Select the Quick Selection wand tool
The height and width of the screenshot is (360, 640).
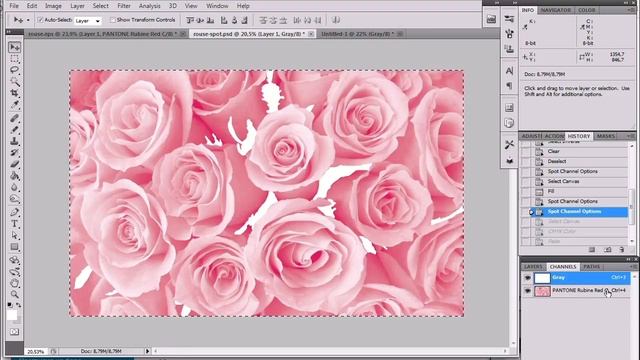15,82
